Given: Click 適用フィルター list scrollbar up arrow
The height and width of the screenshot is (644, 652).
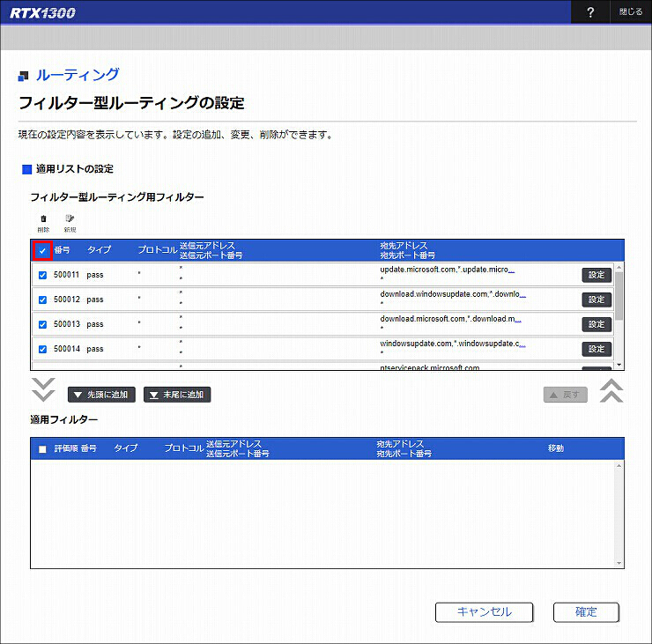Looking at the screenshot, I should 619,466.
